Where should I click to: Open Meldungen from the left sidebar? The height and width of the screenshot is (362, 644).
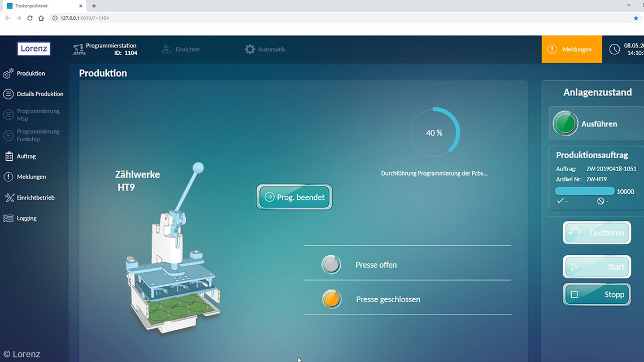pos(31,177)
